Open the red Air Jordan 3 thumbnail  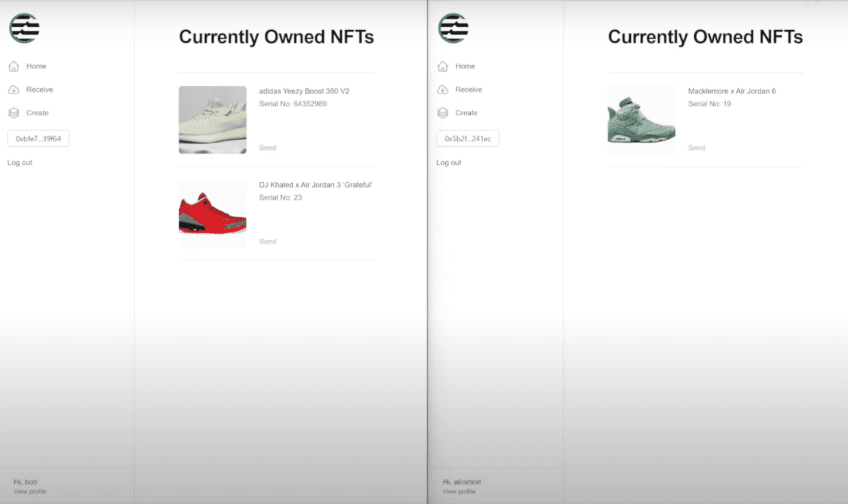pyautogui.click(x=213, y=214)
